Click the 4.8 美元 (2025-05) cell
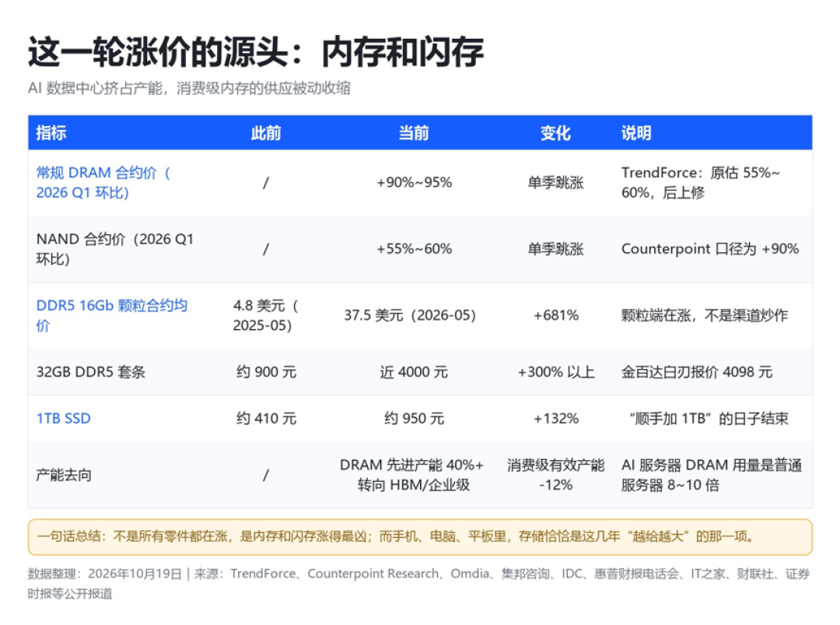The height and width of the screenshot is (625, 840). click(x=266, y=315)
